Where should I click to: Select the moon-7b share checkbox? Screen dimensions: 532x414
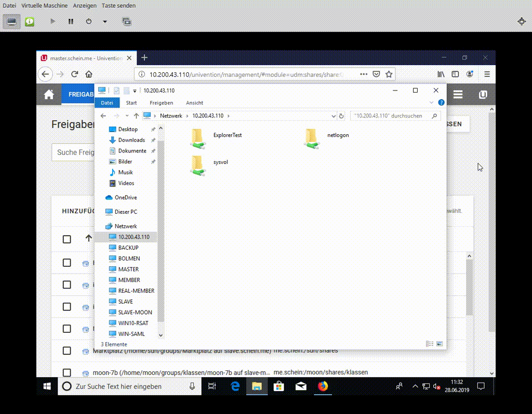point(67,372)
